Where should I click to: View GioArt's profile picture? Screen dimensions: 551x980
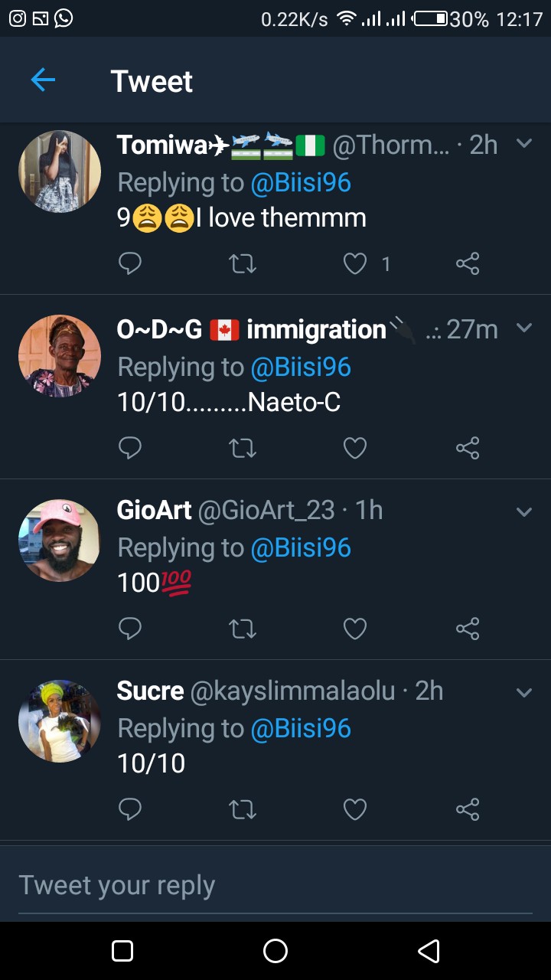(60, 541)
